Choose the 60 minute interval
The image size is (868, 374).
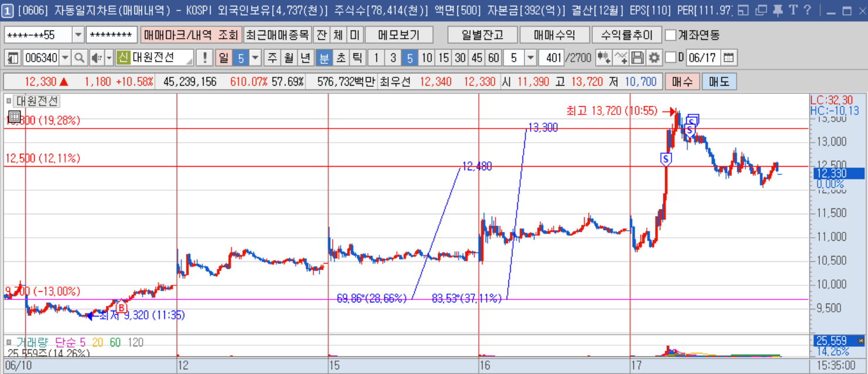tap(494, 58)
